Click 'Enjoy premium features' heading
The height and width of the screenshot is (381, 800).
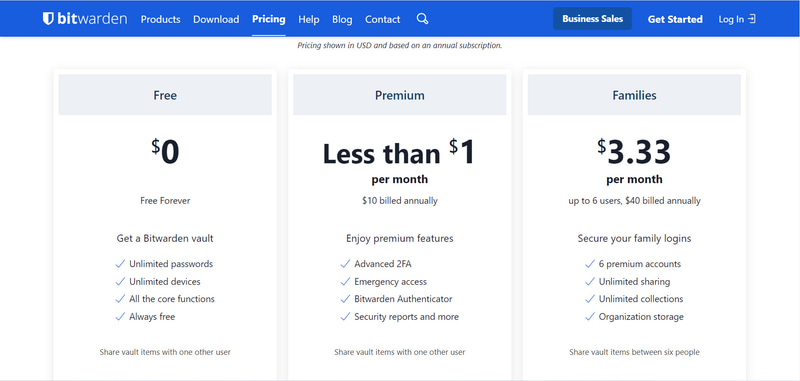coord(399,238)
